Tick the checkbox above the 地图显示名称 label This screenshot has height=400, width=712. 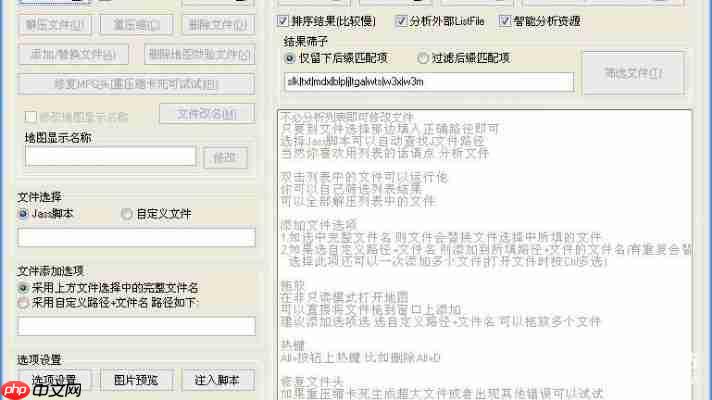pos(30,117)
